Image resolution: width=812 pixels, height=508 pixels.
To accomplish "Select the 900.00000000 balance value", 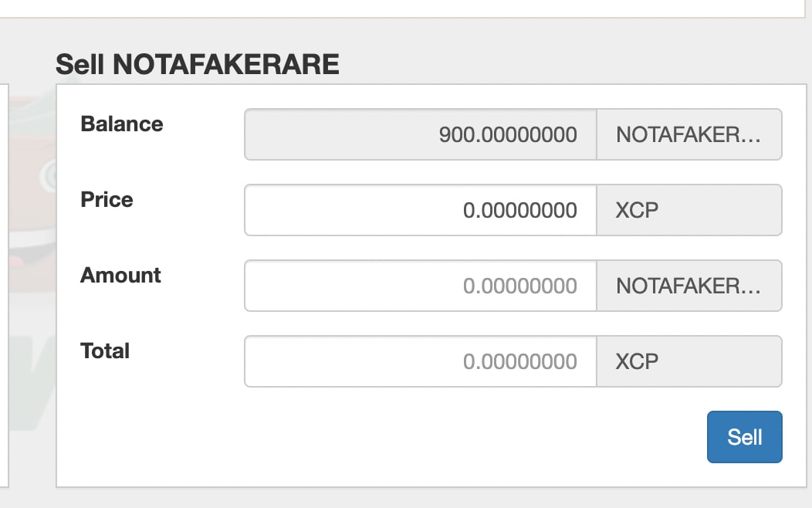I will click(x=508, y=134).
